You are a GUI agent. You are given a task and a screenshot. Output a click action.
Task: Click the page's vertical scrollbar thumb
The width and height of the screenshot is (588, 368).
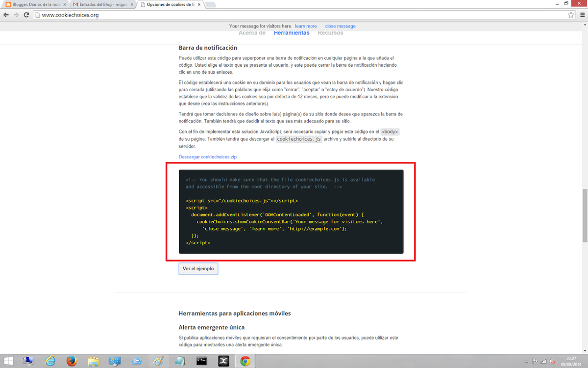coord(584,216)
